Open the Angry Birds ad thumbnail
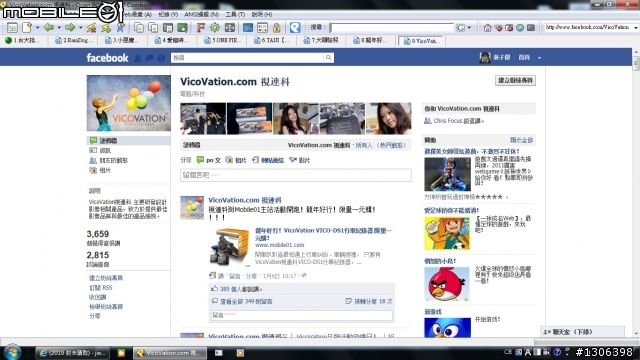The width and height of the screenshot is (640, 360). pos(447,284)
